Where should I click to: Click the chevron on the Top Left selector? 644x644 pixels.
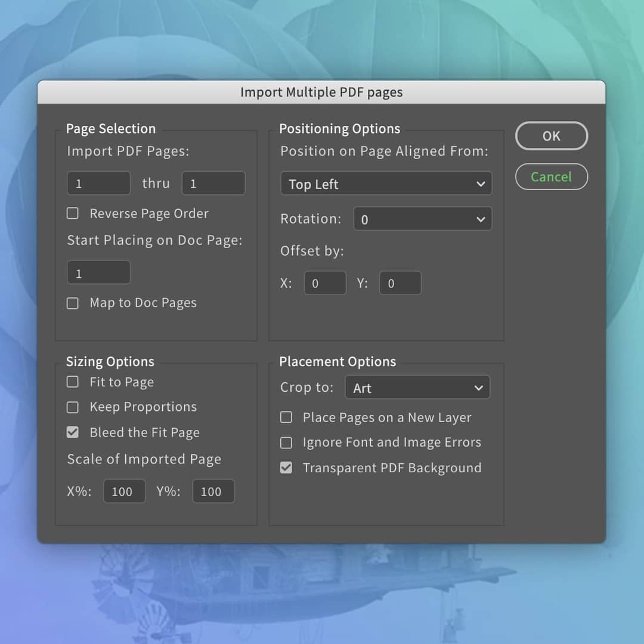click(481, 184)
